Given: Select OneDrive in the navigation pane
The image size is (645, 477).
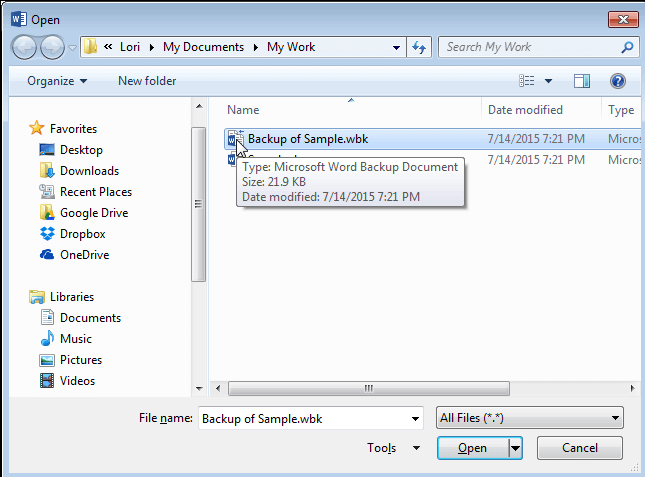Looking at the screenshot, I should [84, 254].
